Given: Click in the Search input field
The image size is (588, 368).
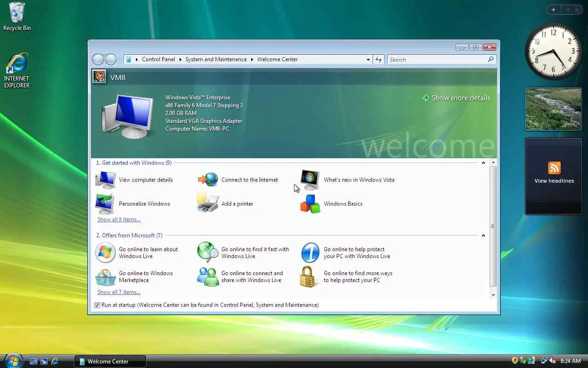Looking at the screenshot, I should (x=437, y=59).
